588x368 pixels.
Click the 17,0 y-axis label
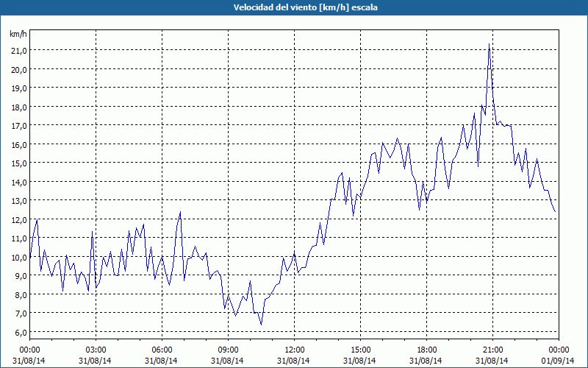[x=20, y=125]
